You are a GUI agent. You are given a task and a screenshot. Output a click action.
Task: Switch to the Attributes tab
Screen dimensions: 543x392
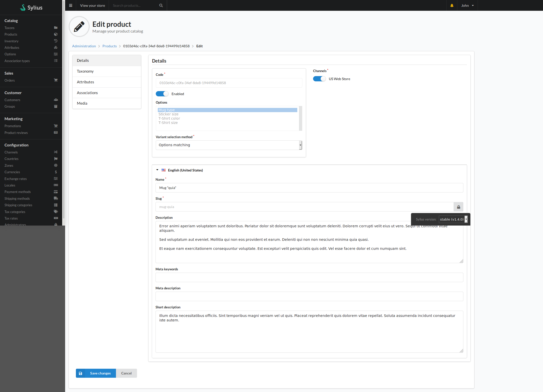coord(107,82)
